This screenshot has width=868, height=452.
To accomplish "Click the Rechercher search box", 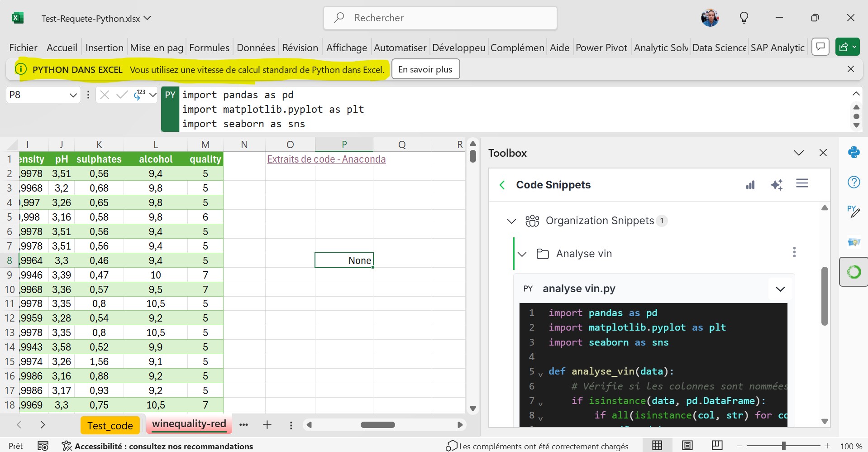I will 440,18.
